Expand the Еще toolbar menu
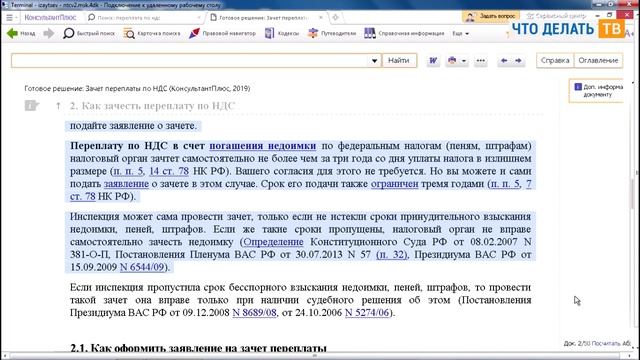 point(460,33)
